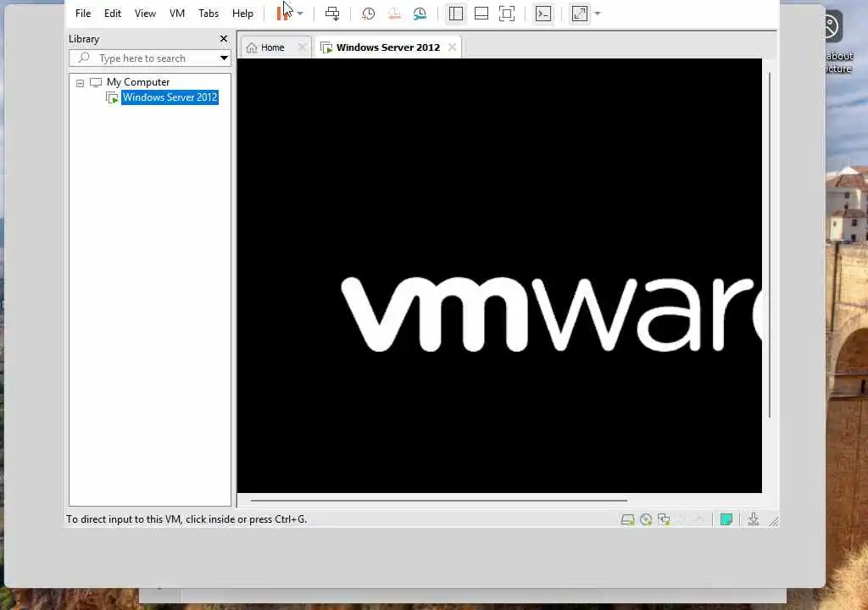Open the Tabs menu
868x610 pixels.
(209, 14)
